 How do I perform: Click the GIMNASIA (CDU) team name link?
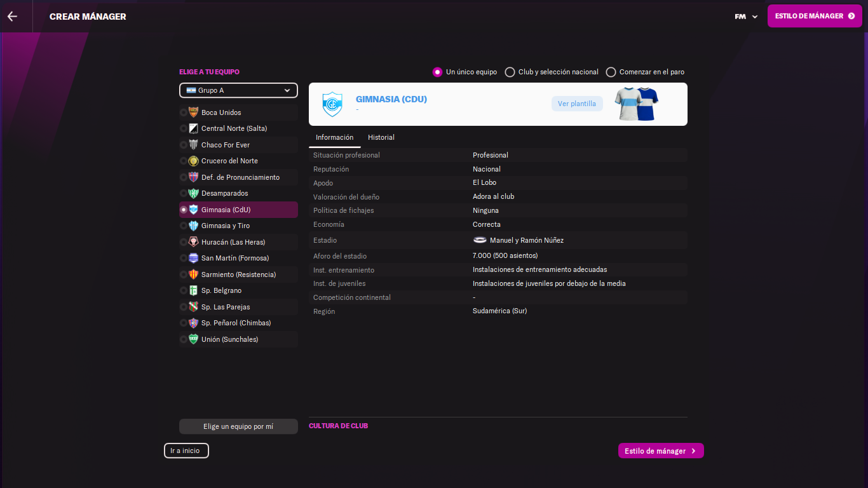click(391, 99)
